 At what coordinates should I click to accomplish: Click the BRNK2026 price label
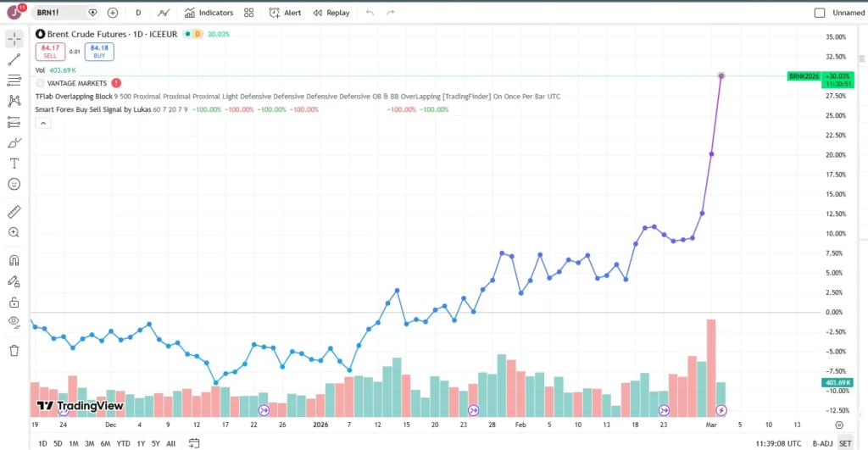pos(804,76)
